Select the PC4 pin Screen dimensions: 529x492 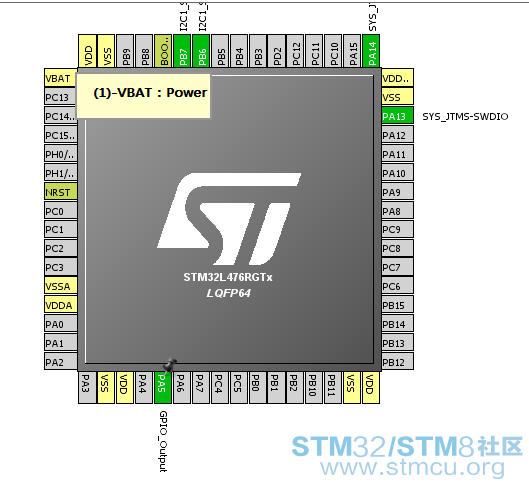(220, 387)
